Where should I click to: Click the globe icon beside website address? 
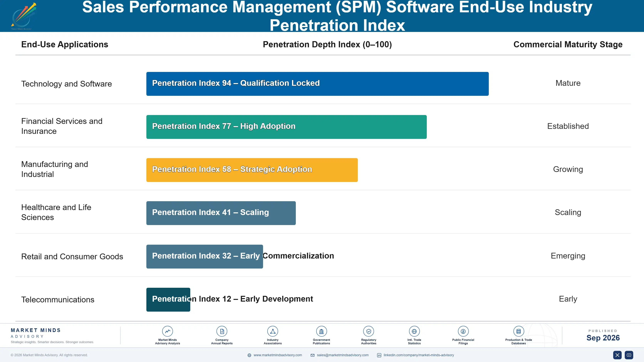(x=249, y=355)
